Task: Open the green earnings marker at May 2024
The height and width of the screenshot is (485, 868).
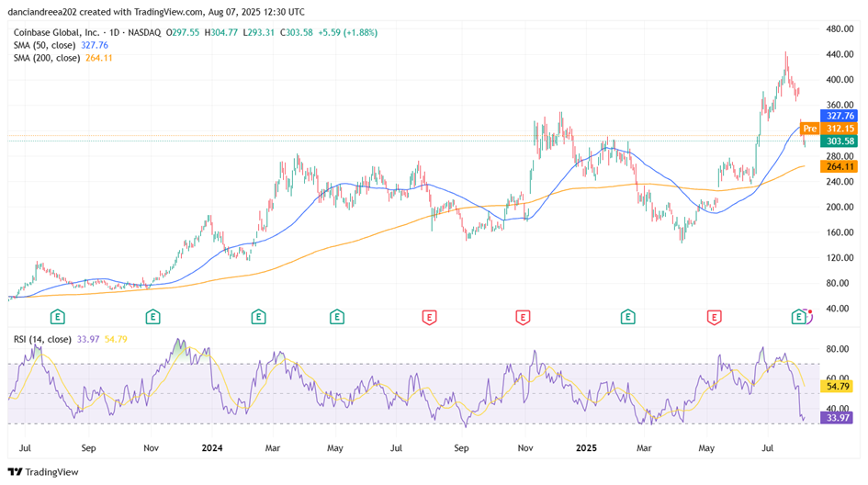Action: [x=337, y=317]
